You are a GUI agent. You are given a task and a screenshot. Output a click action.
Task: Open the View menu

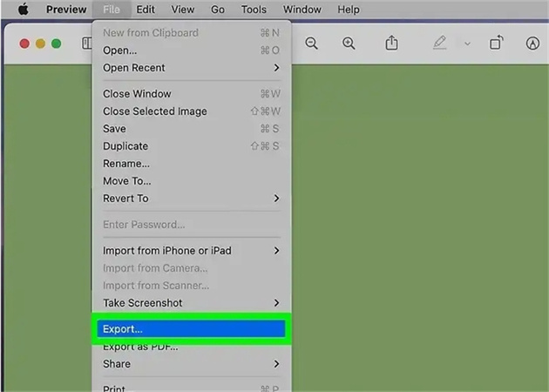(182, 10)
